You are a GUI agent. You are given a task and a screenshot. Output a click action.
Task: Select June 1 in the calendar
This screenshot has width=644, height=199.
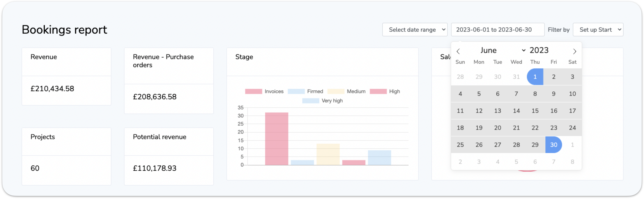535,77
